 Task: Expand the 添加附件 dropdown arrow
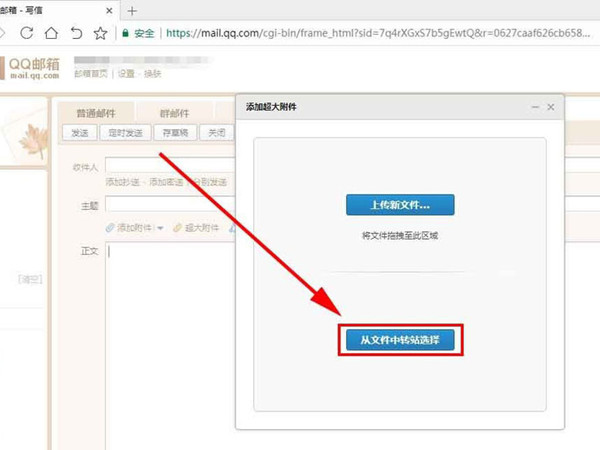(160, 229)
